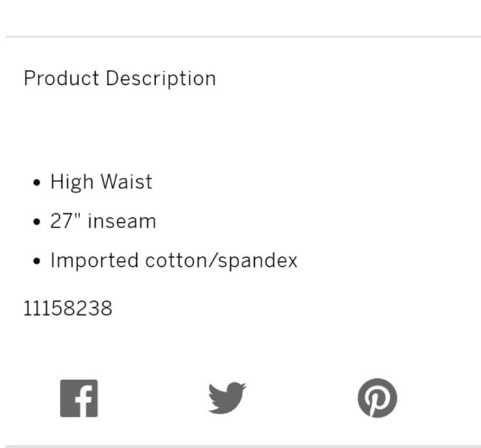Tweet this product via Twitter icon
The width and height of the screenshot is (481, 448).
227,398
